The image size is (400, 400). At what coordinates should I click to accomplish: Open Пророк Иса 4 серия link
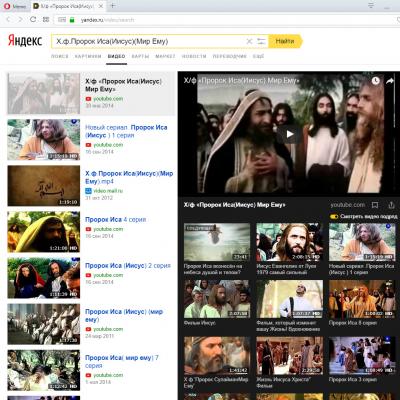tap(116, 220)
